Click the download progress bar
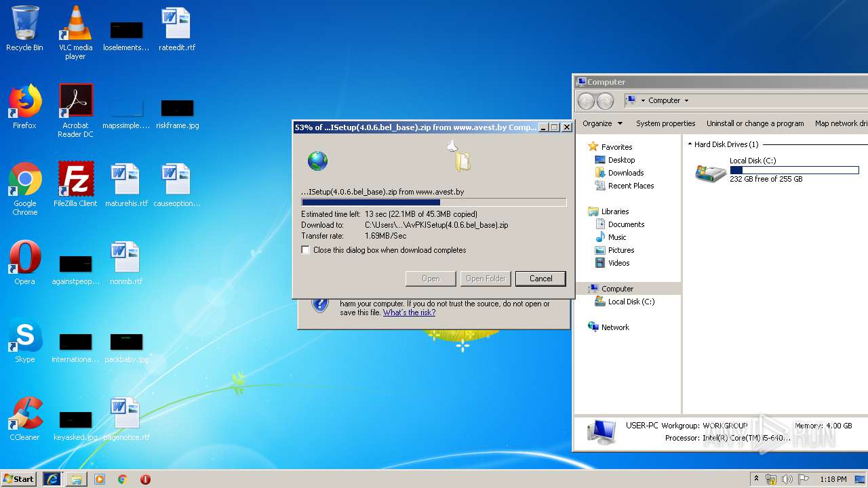This screenshot has height=488, width=868. point(434,202)
